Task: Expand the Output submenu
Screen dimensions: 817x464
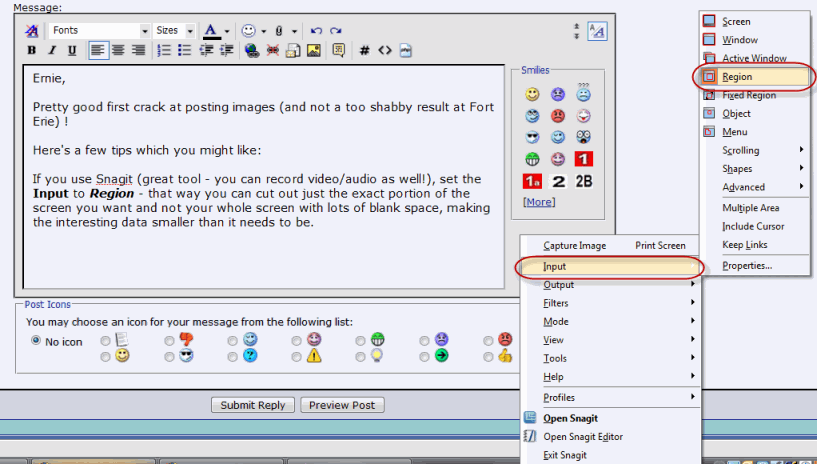Action: (x=611, y=285)
